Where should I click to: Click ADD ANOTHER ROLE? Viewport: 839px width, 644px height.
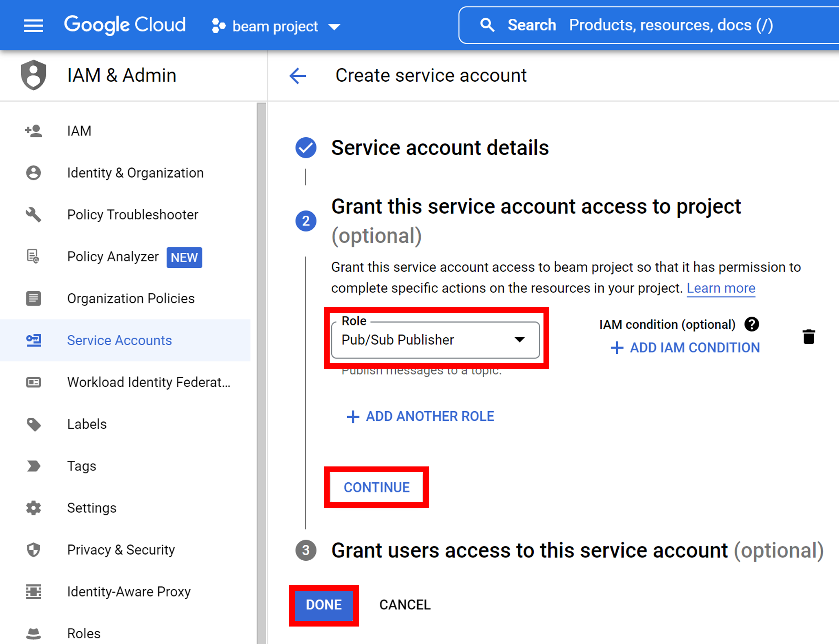[x=420, y=416]
